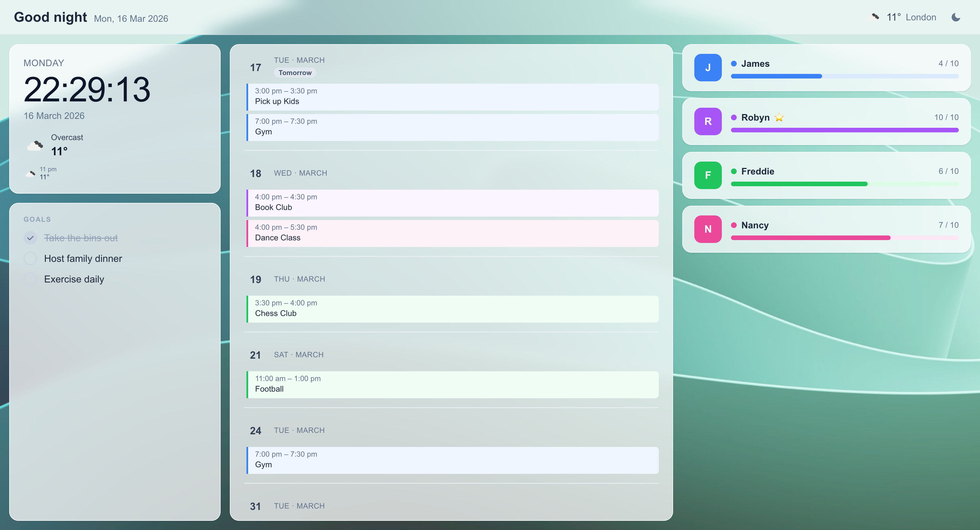Open the Book Club event
Image resolution: width=980 pixels, height=530 pixels.
(x=452, y=203)
